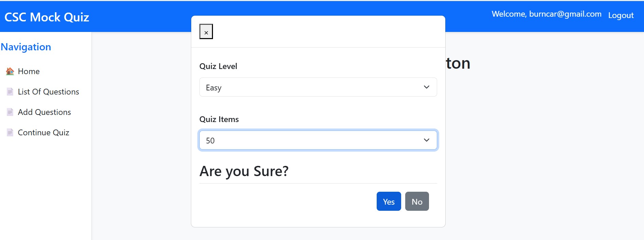644x240 pixels.
Task: Select Continue Quiz in sidebar
Action: 43,133
